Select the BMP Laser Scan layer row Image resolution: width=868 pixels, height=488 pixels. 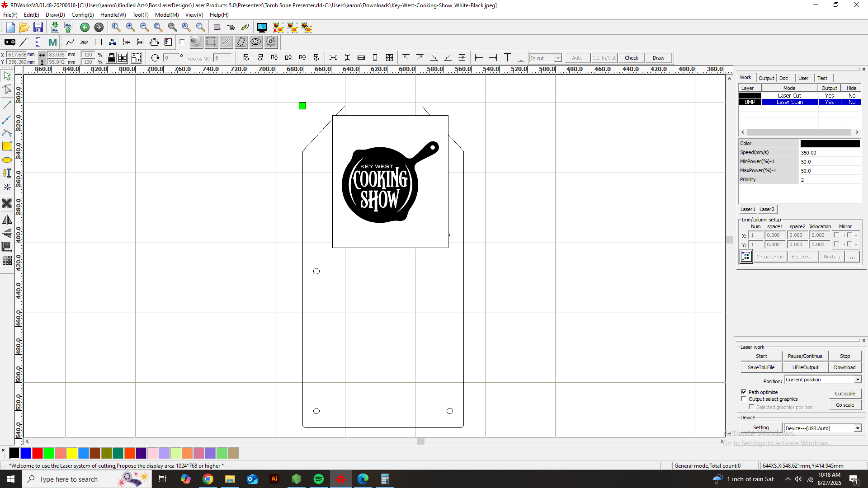(800, 102)
